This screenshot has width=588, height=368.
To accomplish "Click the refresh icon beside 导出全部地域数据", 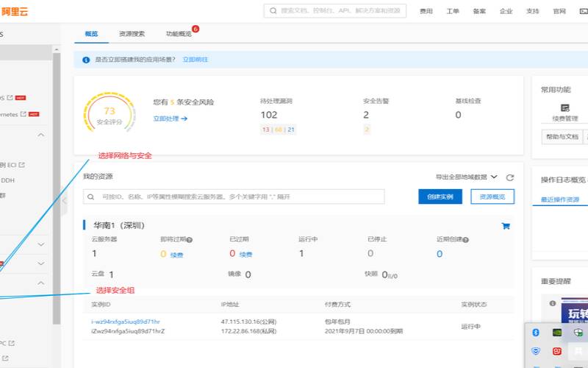I will click(x=509, y=177).
